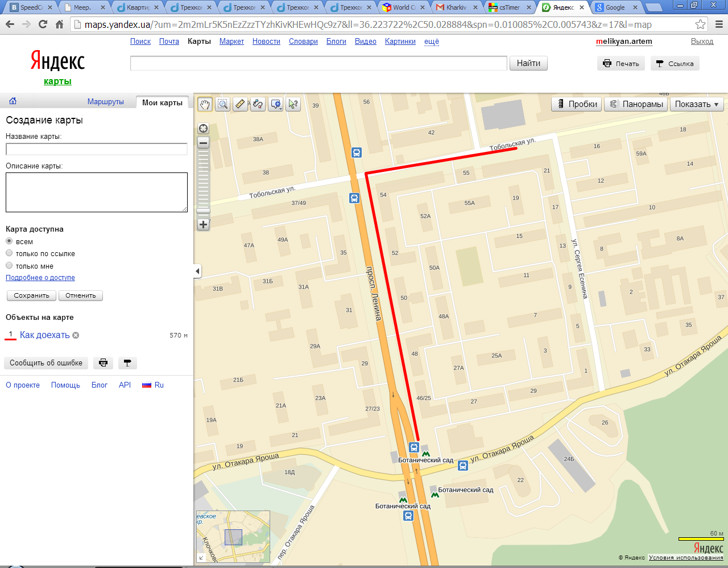Open Картинки in top navigation
Screen dimensions: 728x568
(x=400, y=42)
